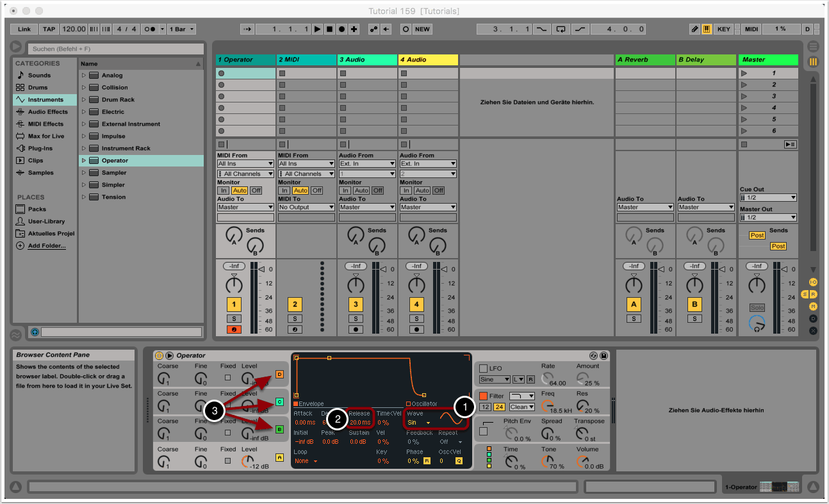
Task: Click the Operator Volume knob
Action: (583, 460)
